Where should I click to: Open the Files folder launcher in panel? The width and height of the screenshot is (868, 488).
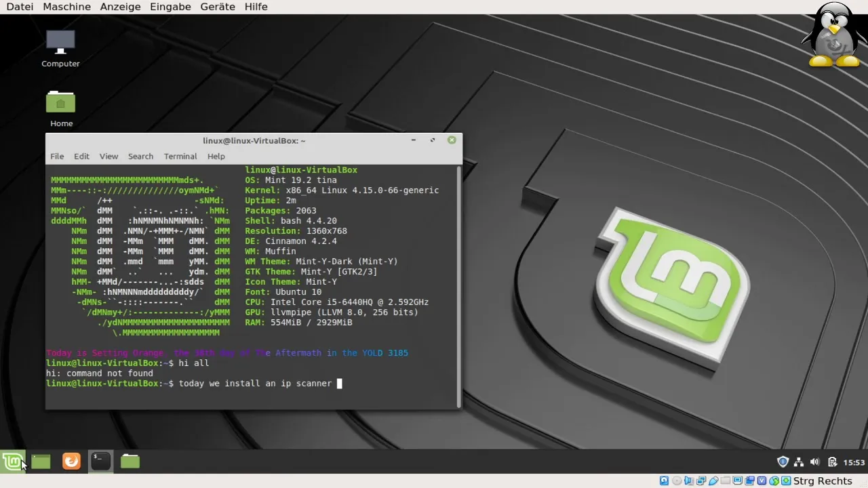130,462
